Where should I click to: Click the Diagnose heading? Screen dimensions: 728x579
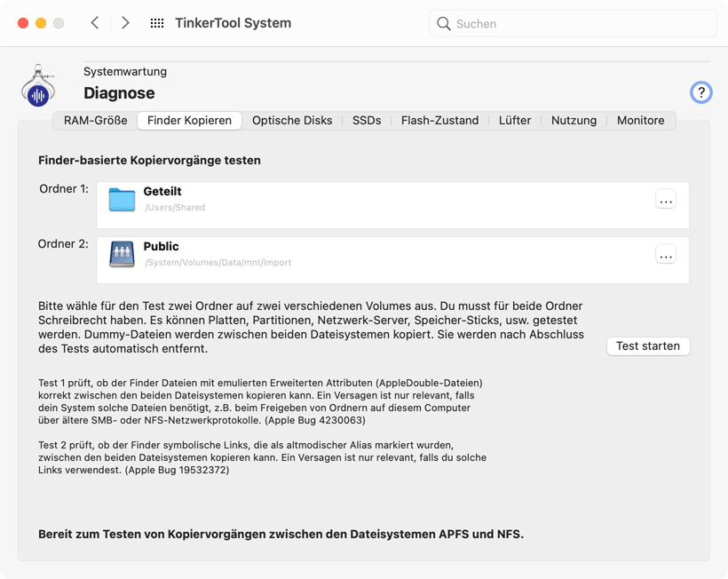coord(119,93)
